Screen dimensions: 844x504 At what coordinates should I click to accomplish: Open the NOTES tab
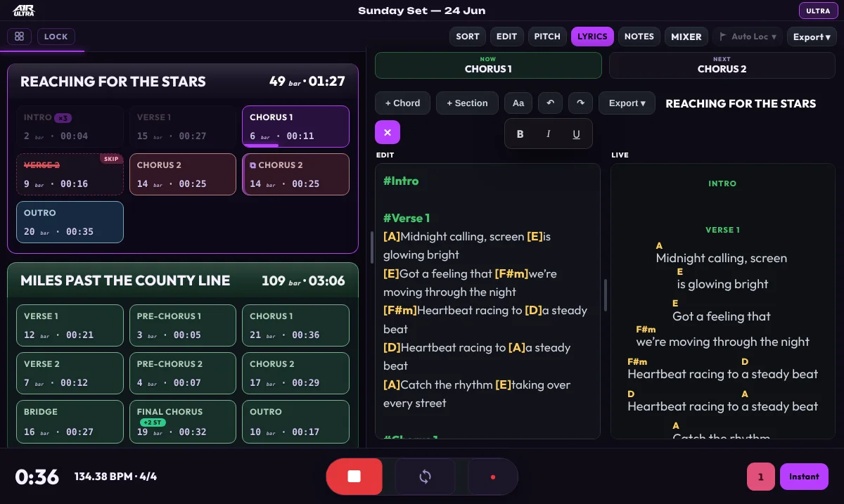pos(639,37)
